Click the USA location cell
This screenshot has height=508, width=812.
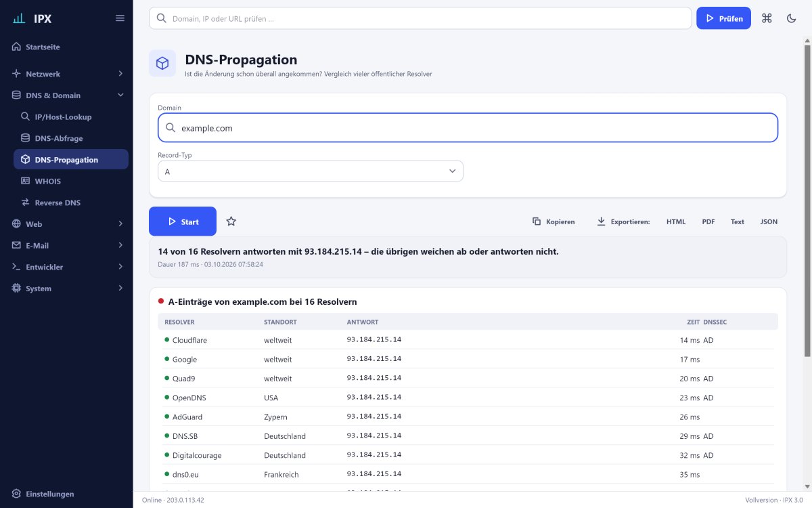[x=271, y=398]
